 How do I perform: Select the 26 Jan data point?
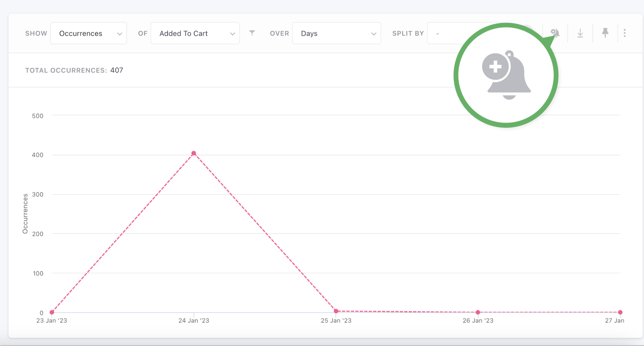pyautogui.click(x=478, y=313)
